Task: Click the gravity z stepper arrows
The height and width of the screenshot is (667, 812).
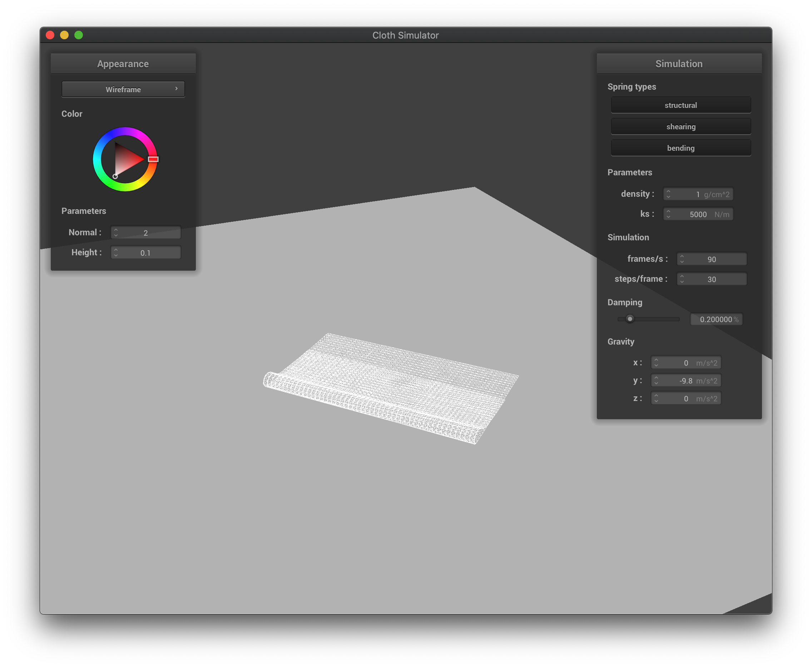Action: (x=656, y=398)
